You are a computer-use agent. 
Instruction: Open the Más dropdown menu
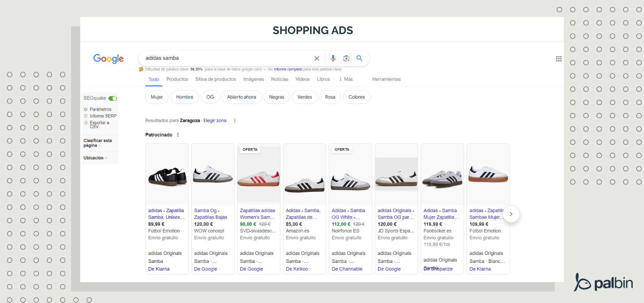346,79
